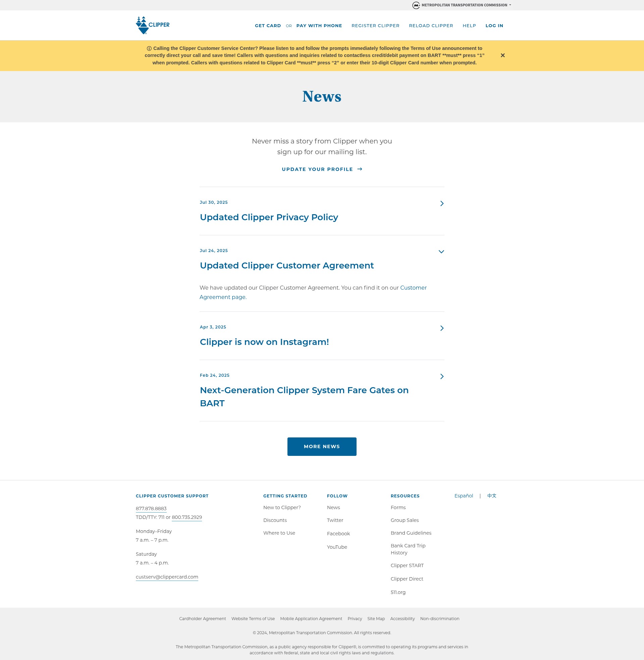Open the Updated Clipper Privacy Policy headline
The width and height of the screenshot is (644, 660).
pos(269,217)
